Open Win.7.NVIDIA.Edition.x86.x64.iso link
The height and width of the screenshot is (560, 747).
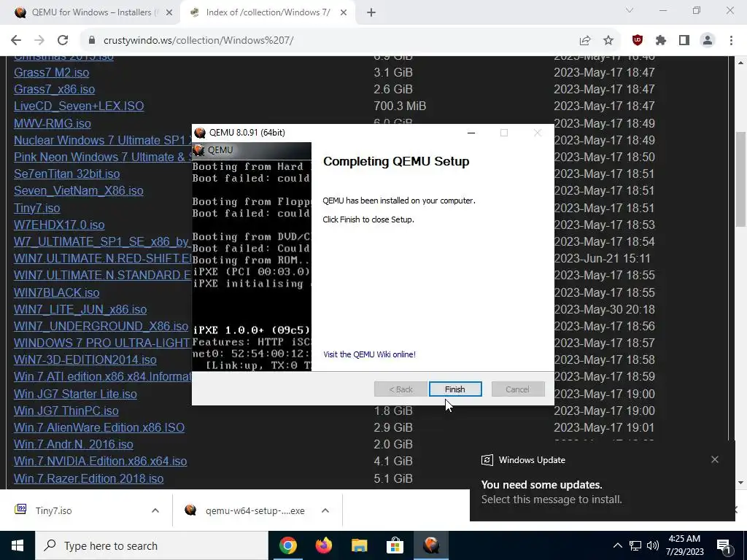[x=100, y=461]
